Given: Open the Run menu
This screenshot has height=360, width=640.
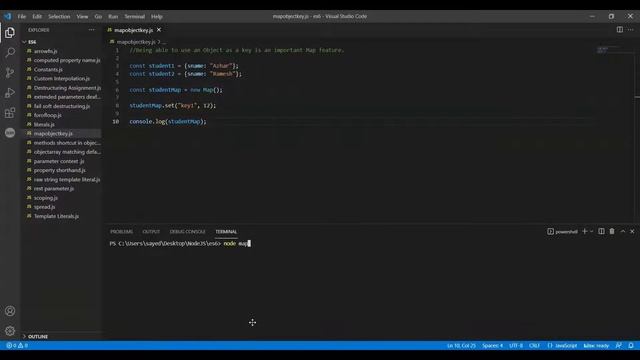Looking at the screenshot, I should point(113,16).
